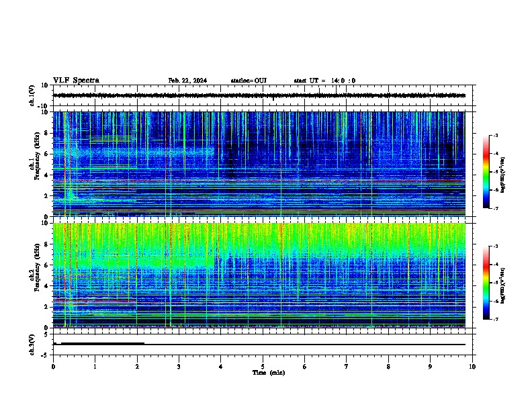The width and height of the screenshot is (532, 411).
Task: Click the "4" tick on the time axis
Action: tap(221, 367)
